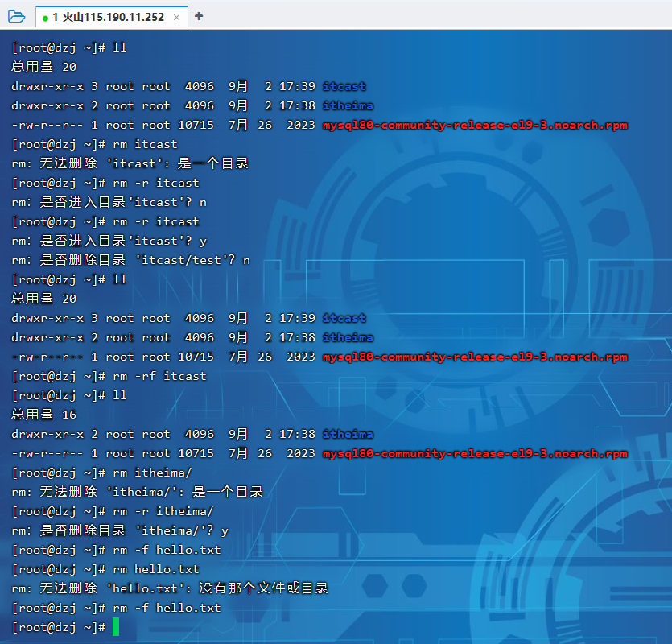This screenshot has width=672, height=644.
Task: Add a new tab with plus icon
Action: pos(199,16)
